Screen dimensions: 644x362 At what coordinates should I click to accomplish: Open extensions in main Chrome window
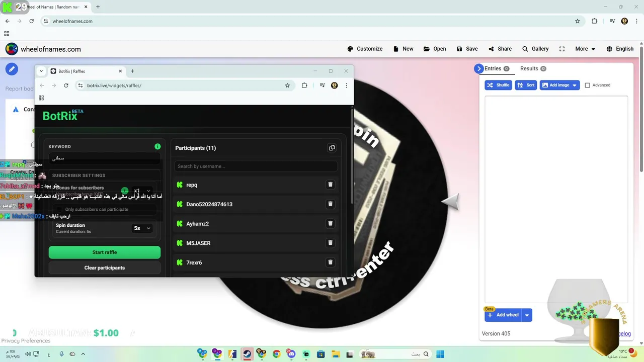click(x=594, y=21)
